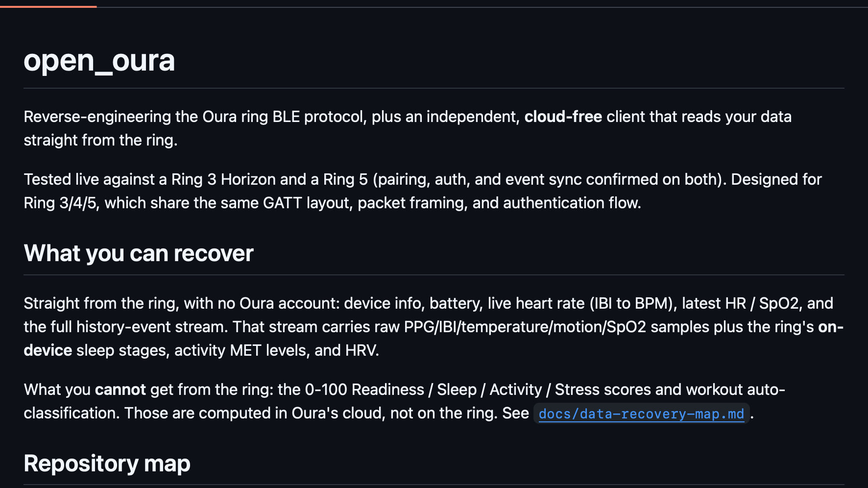Click the "Repository map" heading

(107, 464)
